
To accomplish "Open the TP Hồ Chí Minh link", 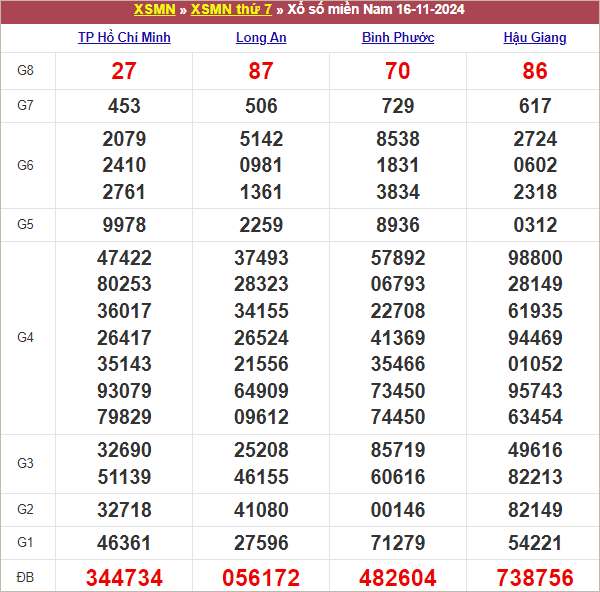I will coord(124,38).
